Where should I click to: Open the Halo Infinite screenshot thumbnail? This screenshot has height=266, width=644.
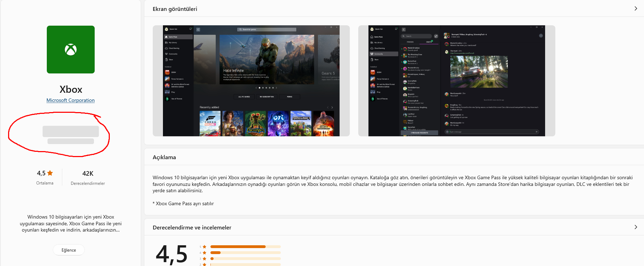pos(251,81)
